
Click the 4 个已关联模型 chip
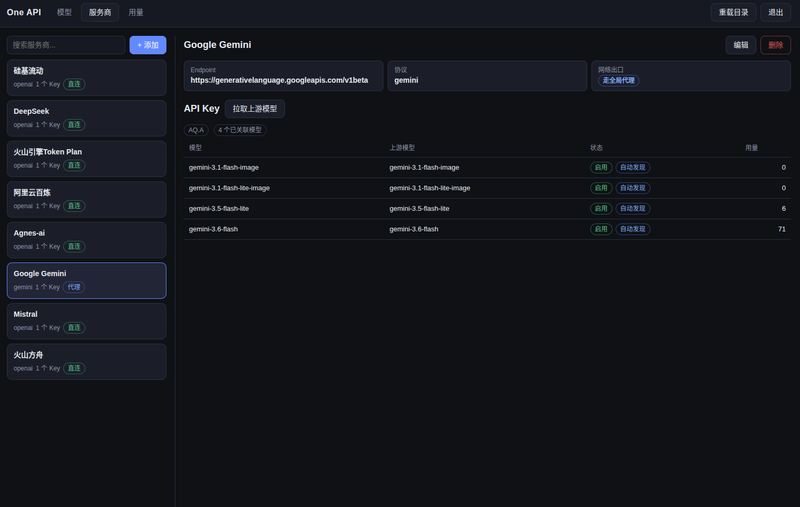coord(240,130)
